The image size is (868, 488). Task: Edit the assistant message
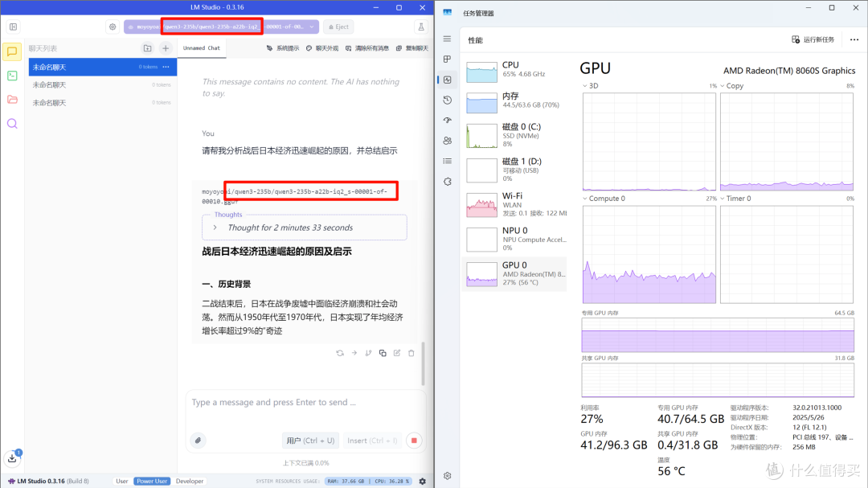coord(397,353)
